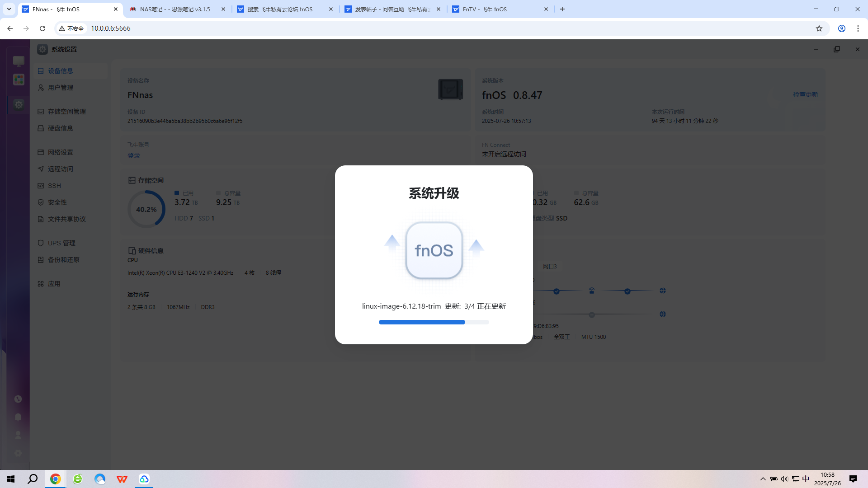Image resolution: width=868 pixels, height=488 pixels.
Task: Click the 存储空间 section header
Action: pyautogui.click(x=146, y=180)
